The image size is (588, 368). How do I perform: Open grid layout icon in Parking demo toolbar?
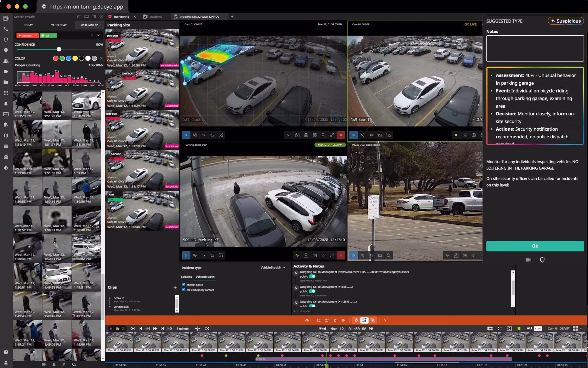pos(323,255)
